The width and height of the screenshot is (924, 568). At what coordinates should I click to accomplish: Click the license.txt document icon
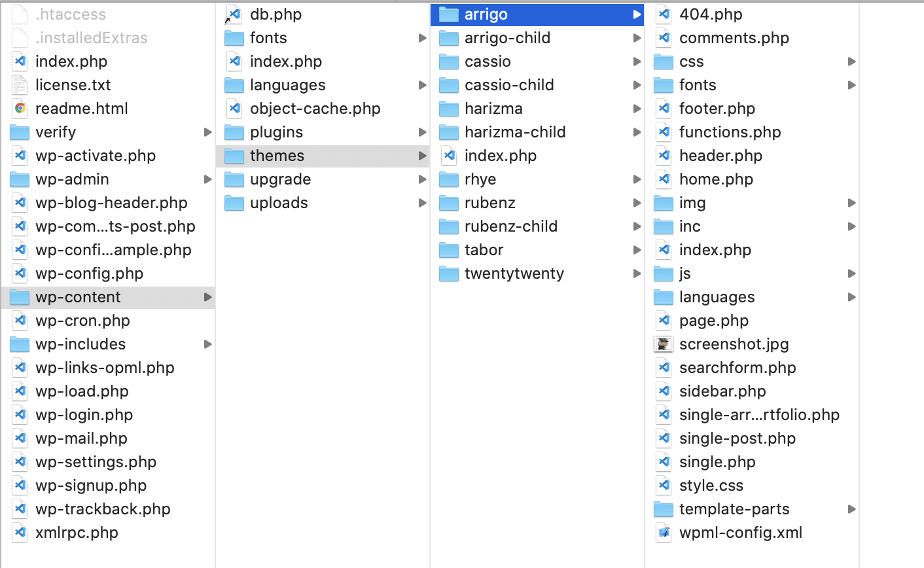click(x=20, y=85)
